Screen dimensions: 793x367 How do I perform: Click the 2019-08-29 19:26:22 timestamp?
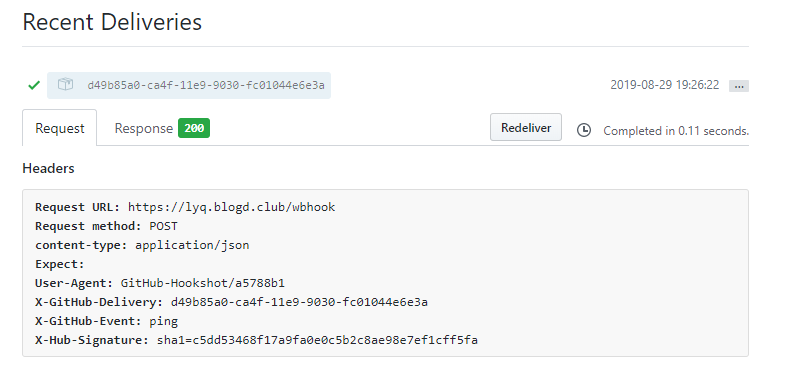pos(665,85)
